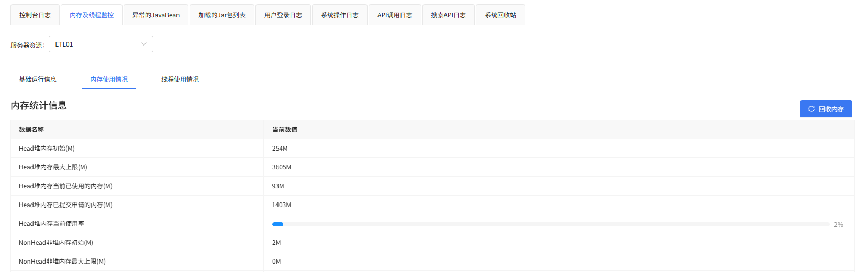Open the 系统操作日志 tab

click(x=340, y=15)
